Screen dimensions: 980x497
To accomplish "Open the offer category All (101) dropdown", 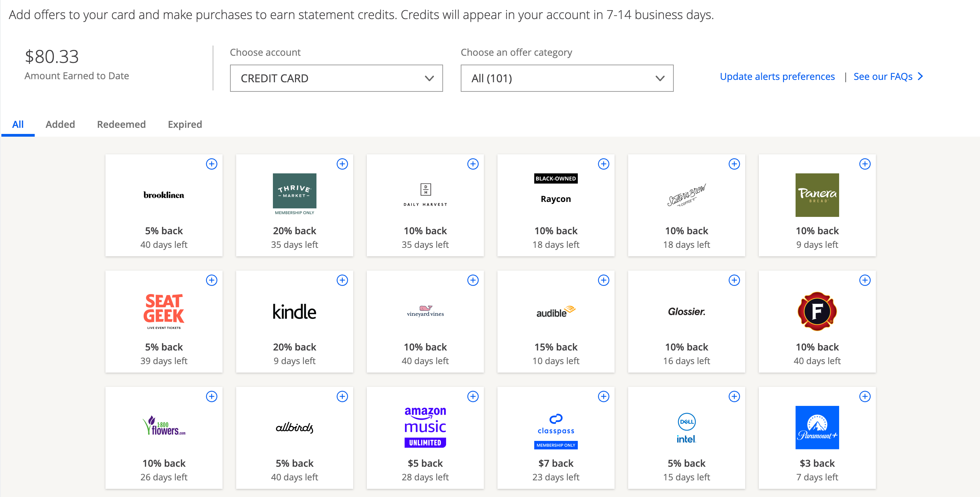I will tap(567, 78).
